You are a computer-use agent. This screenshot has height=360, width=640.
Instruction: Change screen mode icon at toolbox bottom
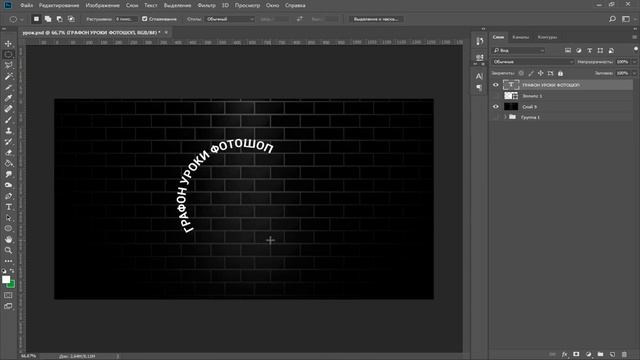point(8,306)
